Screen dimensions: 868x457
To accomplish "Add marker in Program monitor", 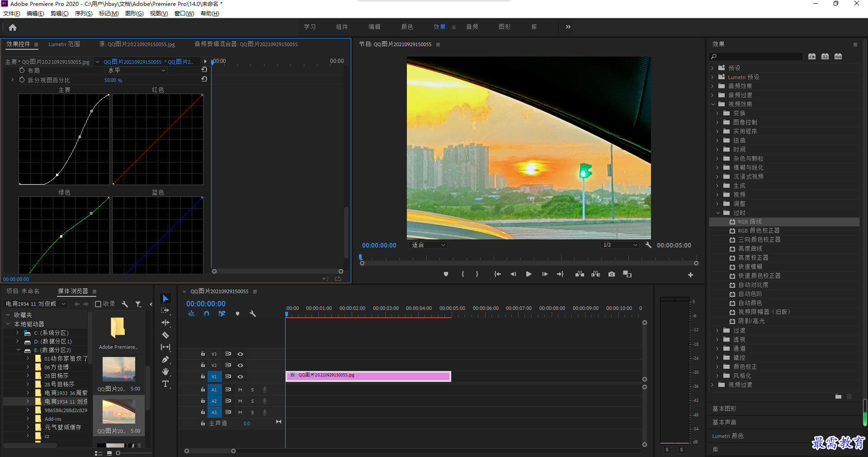I will (446, 274).
